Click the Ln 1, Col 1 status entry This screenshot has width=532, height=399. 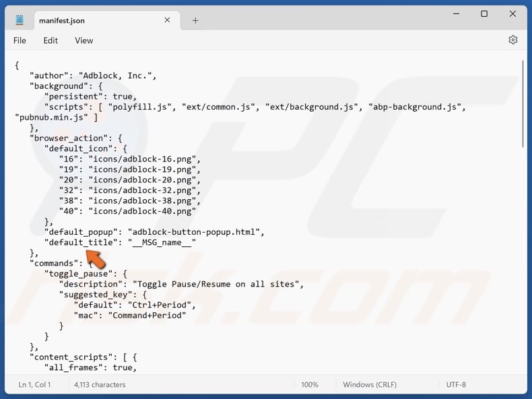pos(34,384)
